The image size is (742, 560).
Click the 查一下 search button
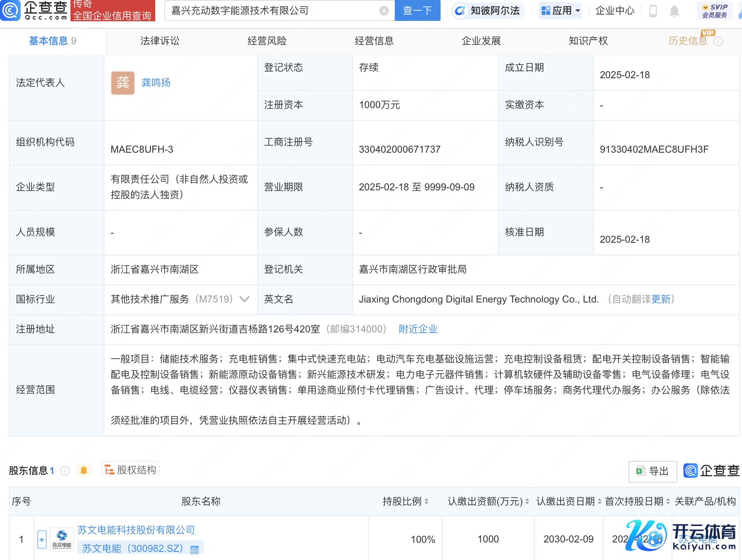click(x=417, y=11)
